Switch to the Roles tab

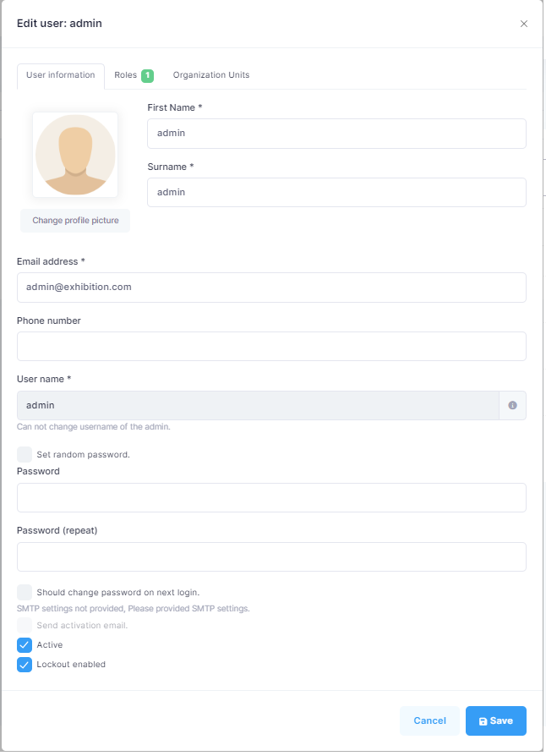point(126,75)
